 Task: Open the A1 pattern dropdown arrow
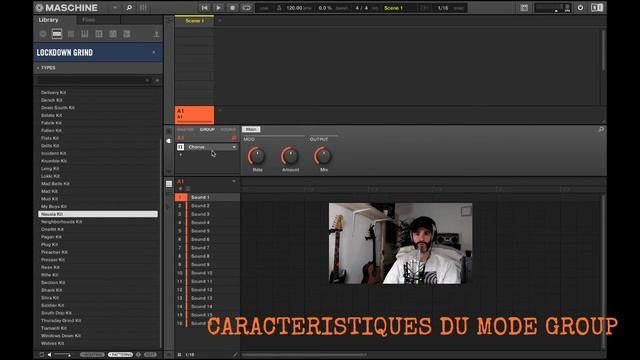point(234,181)
